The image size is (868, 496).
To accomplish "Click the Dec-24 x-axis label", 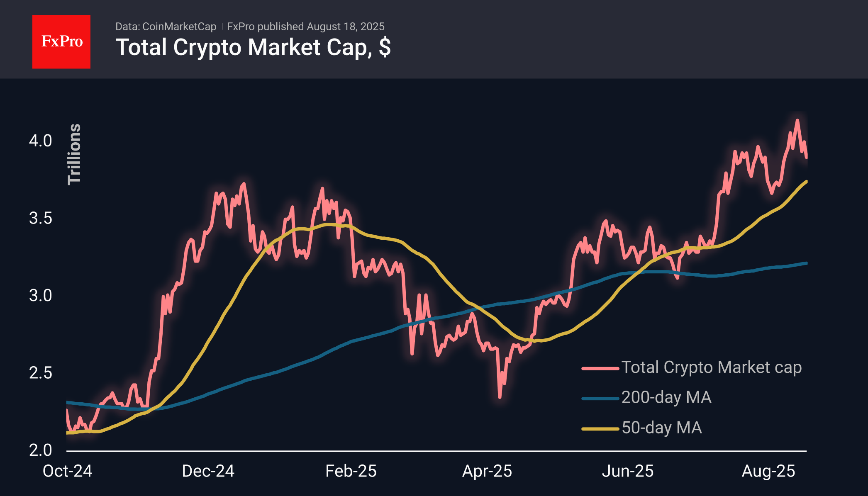I will [208, 471].
